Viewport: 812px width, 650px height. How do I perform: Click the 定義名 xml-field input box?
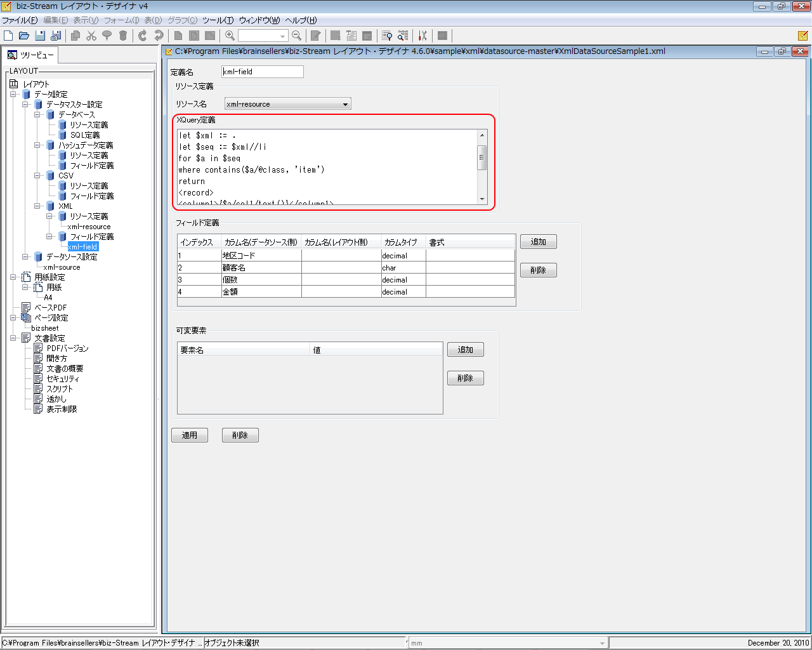(263, 72)
